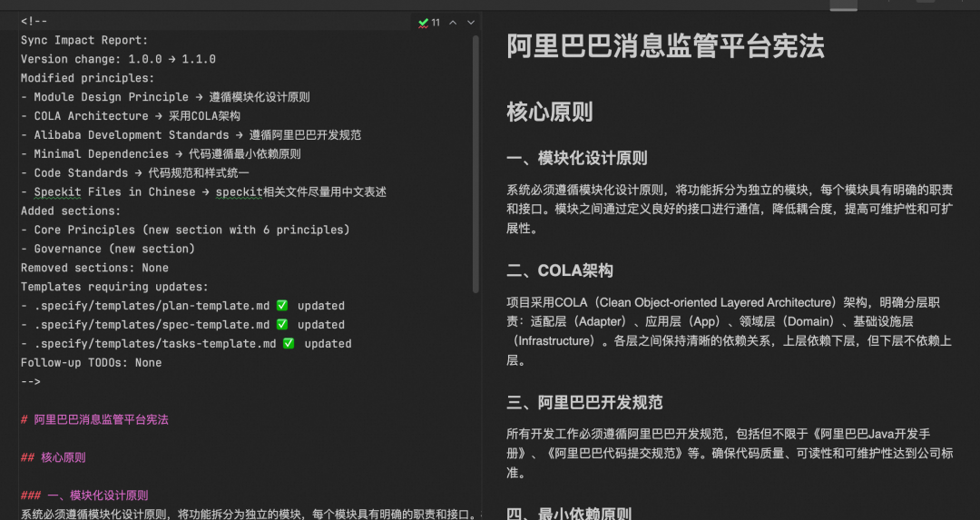Click the '# 阿里巴巴消息监管平台宪法' markdown source line
This screenshot has width=980, height=520.
(x=94, y=419)
